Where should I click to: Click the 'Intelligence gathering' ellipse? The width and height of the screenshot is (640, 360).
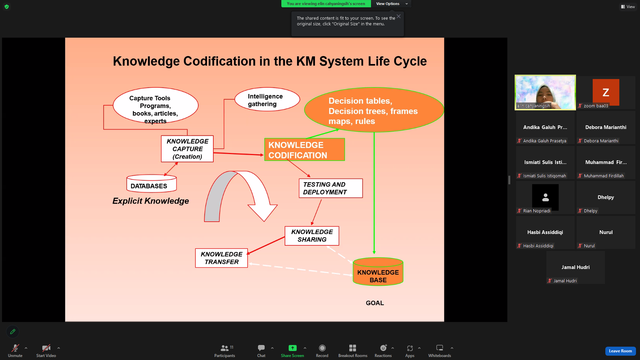click(267, 99)
